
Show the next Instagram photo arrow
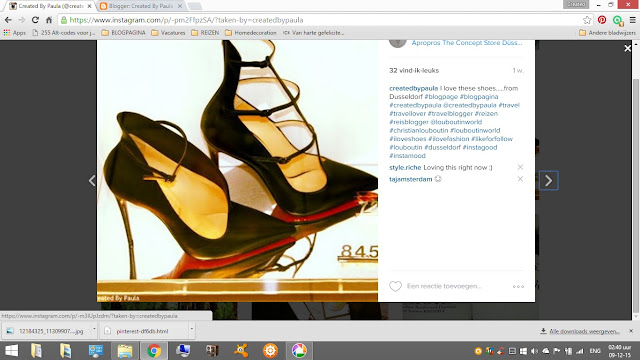(x=549, y=180)
